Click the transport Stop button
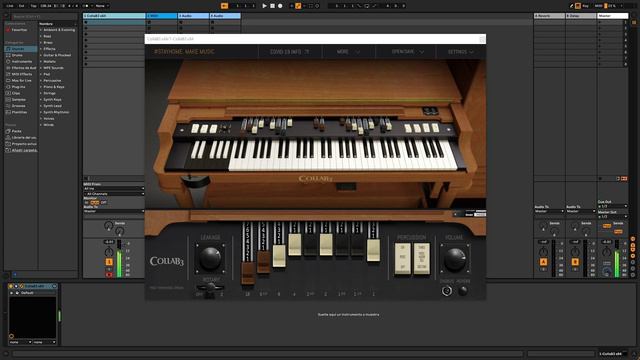Screen dimensions: 640x360 [272, 6]
